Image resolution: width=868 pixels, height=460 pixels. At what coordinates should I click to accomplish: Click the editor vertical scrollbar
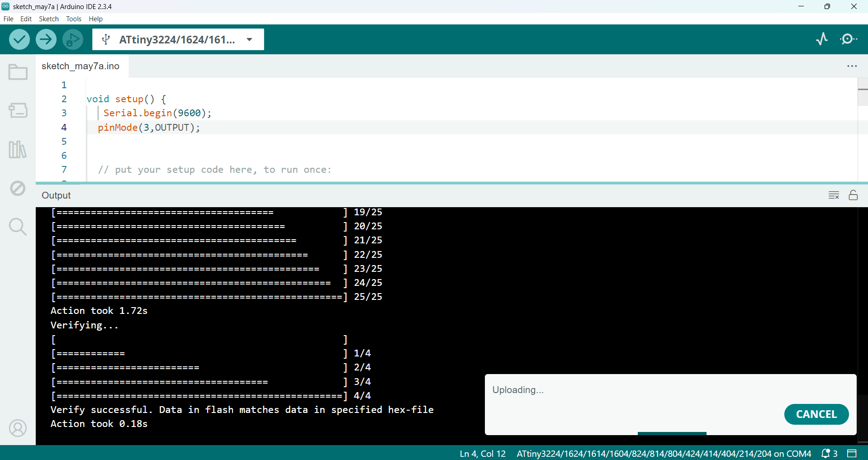click(863, 130)
